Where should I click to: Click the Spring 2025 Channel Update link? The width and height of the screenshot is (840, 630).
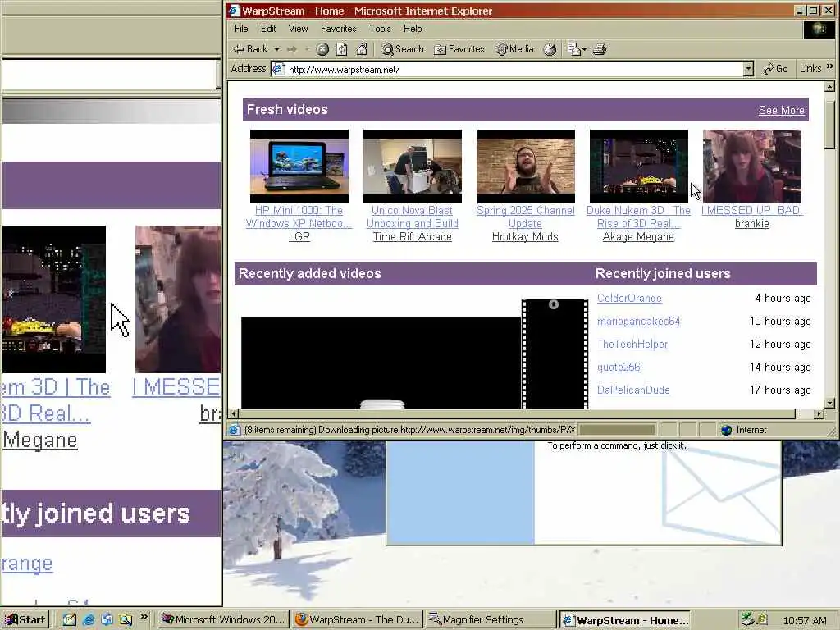(526, 217)
